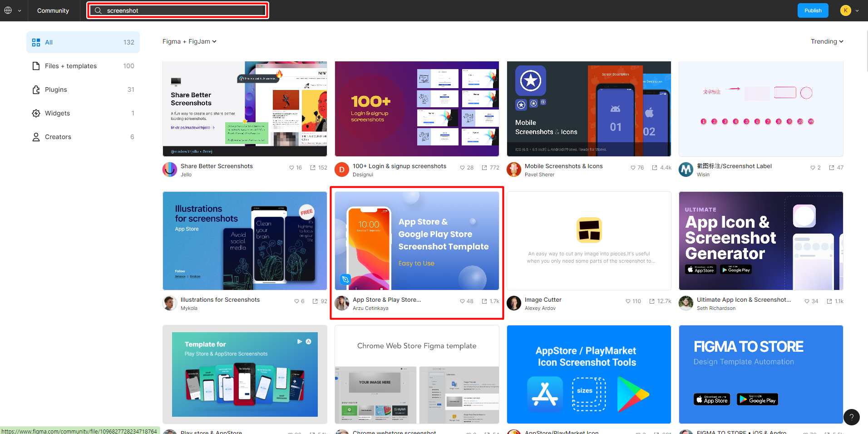Screen dimensions: 868x434
Task: Click the search magnifier icon
Action: click(x=98, y=10)
